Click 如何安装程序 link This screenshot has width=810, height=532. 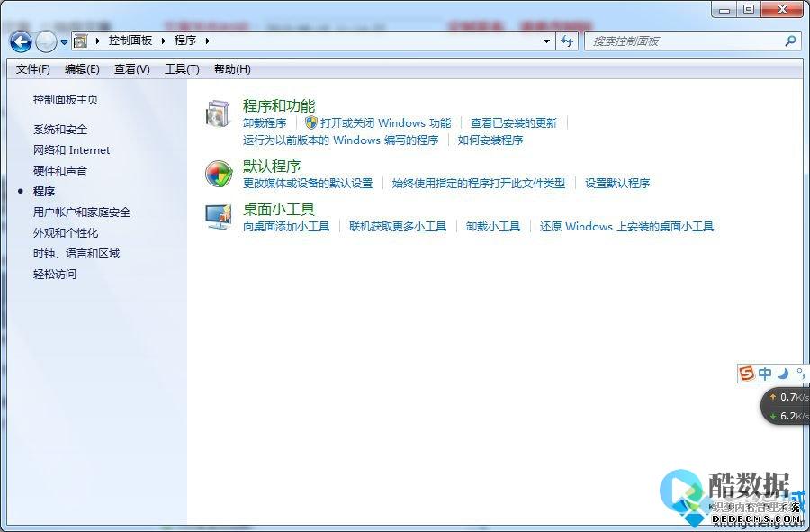point(490,140)
